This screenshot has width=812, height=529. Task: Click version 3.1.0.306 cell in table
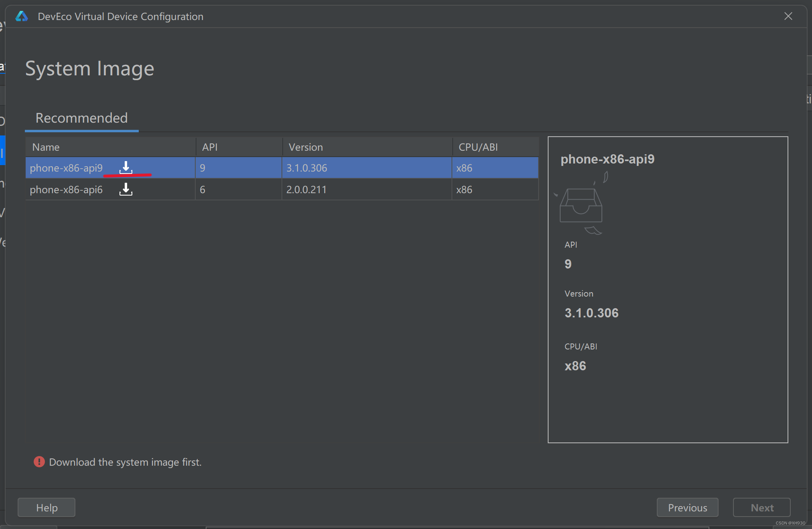307,168
